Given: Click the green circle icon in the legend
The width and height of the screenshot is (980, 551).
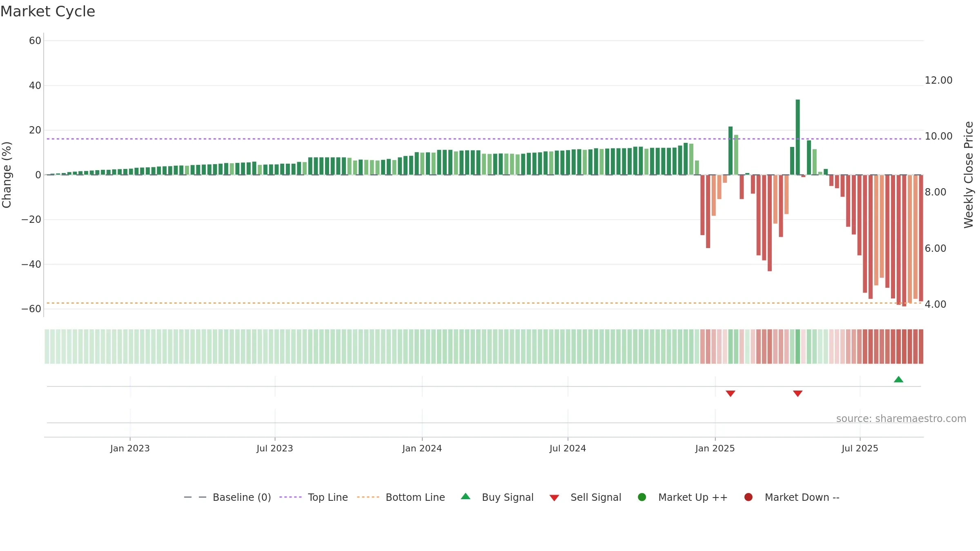Looking at the screenshot, I should pos(642,497).
